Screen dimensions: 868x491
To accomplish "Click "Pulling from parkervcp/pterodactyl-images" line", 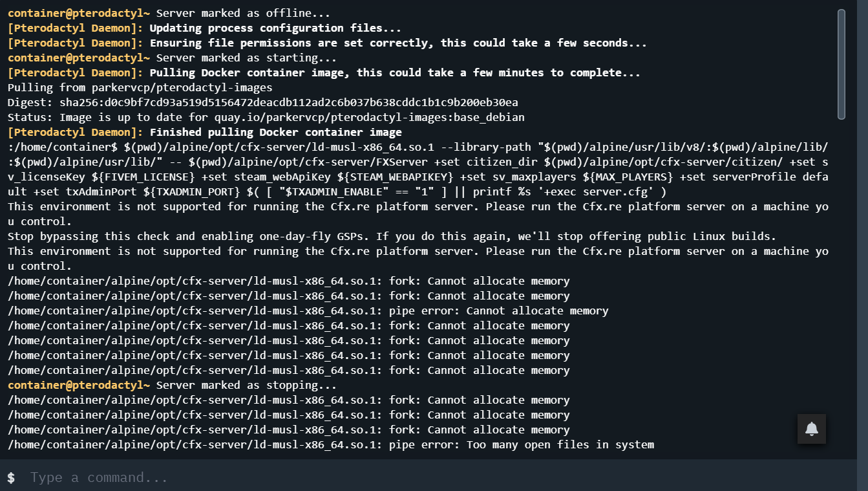I will [x=140, y=87].
